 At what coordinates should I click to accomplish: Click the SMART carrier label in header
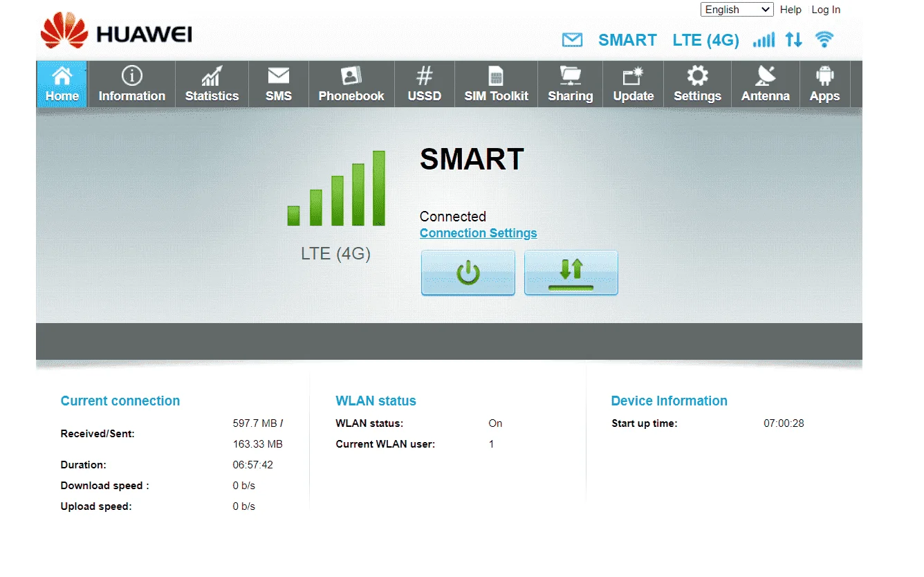coord(627,40)
